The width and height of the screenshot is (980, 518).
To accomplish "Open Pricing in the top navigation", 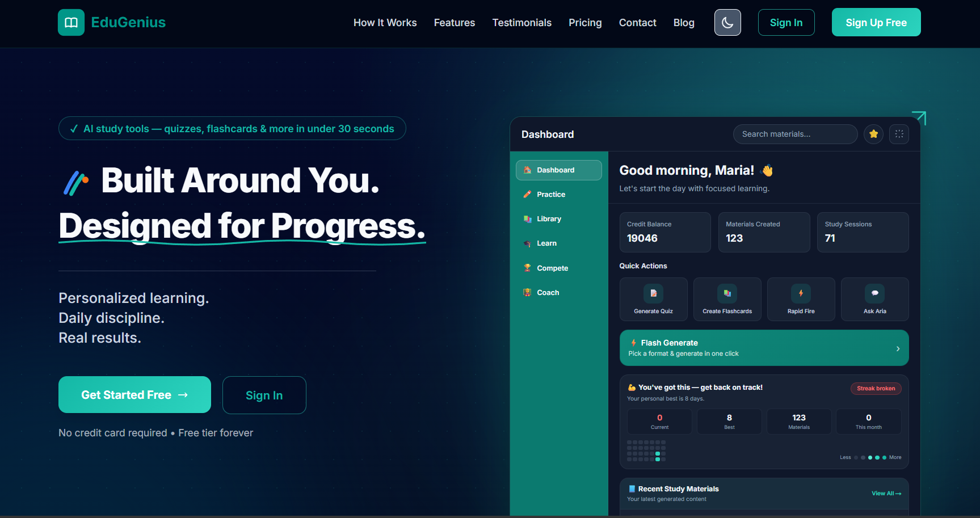I will point(585,23).
